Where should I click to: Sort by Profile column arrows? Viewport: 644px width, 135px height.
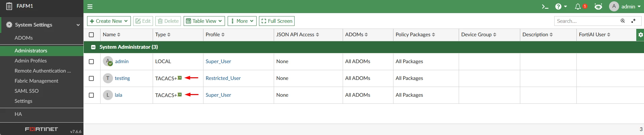click(x=223, y=35)
